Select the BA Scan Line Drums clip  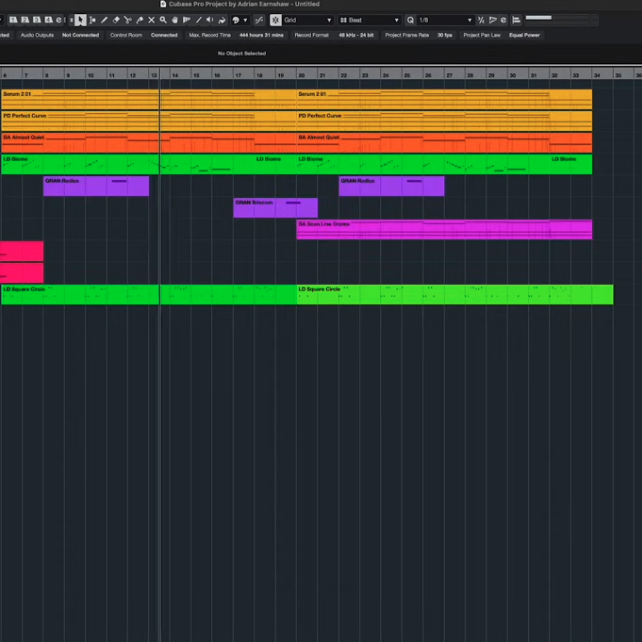tap(444, 229)
